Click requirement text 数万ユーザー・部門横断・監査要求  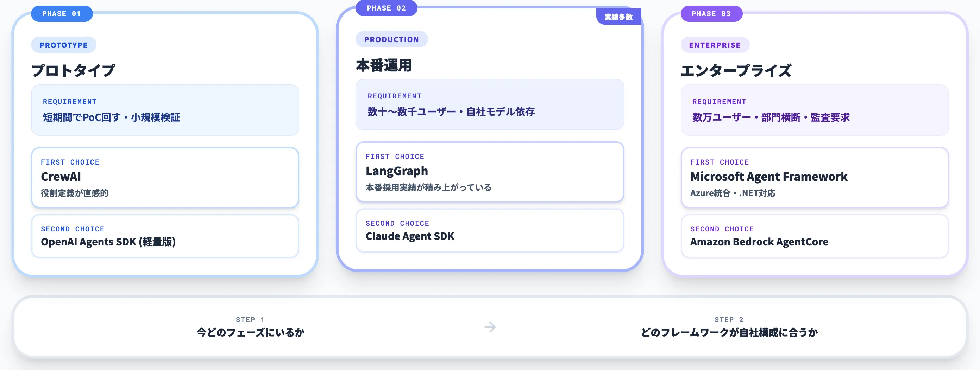pyautogui.click(x=771, y=117)
